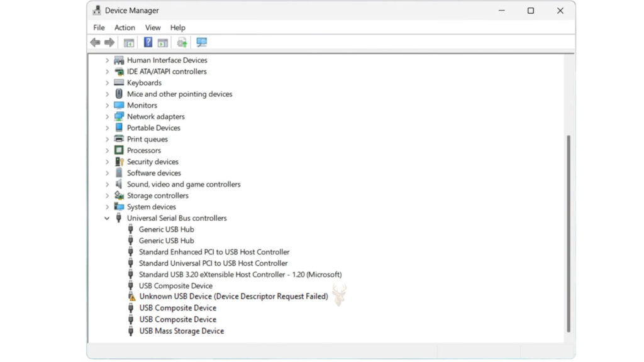
Task: Click the vertical scrollbar thumb
Action: [569, 234]
